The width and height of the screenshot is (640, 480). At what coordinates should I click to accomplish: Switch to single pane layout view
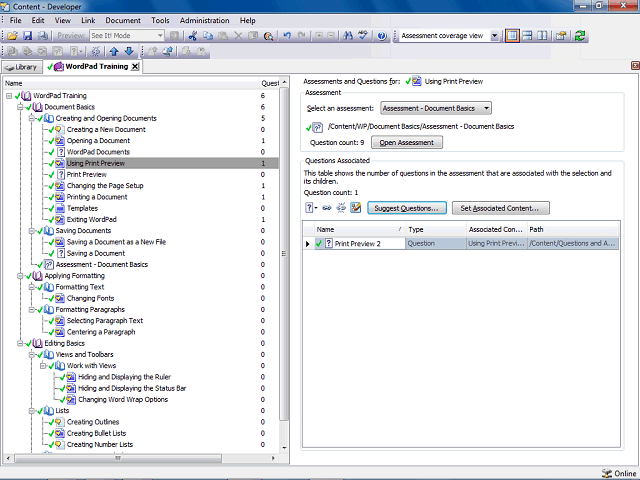[x=512, y=36]
